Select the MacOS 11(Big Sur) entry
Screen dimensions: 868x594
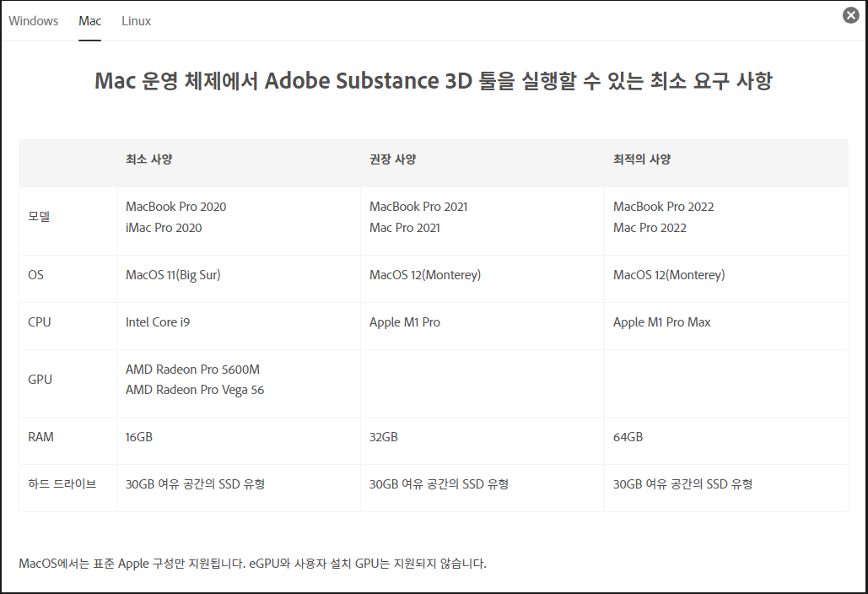pyautogui.click(x=174, y=274)
